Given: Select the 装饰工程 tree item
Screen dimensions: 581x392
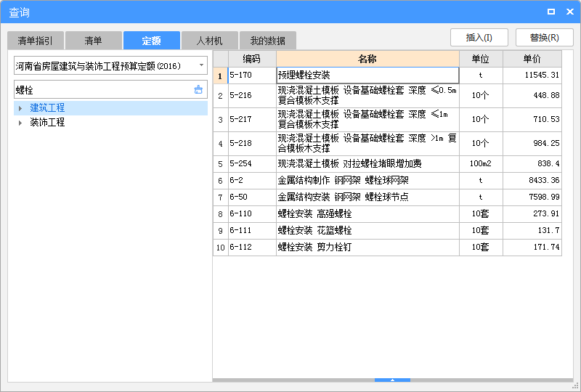Looking at the screenshot, I should (x=47, y=122).
